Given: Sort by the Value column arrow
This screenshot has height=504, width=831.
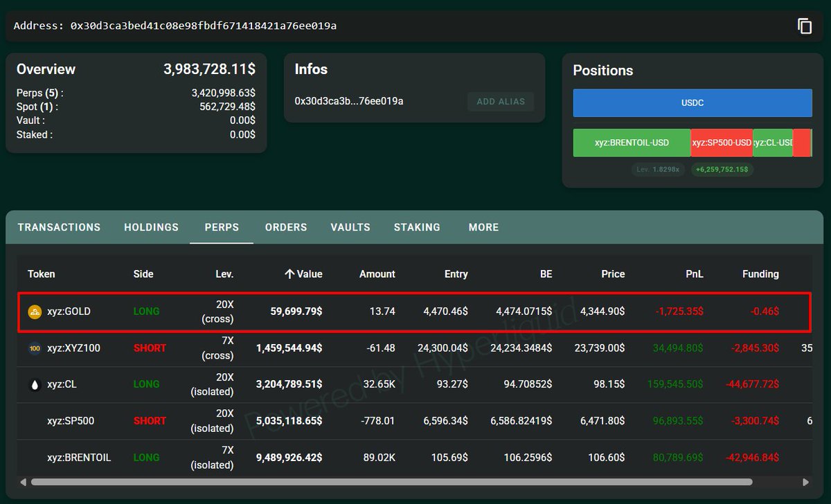Looking at the screenshot, I should [290, 274].
